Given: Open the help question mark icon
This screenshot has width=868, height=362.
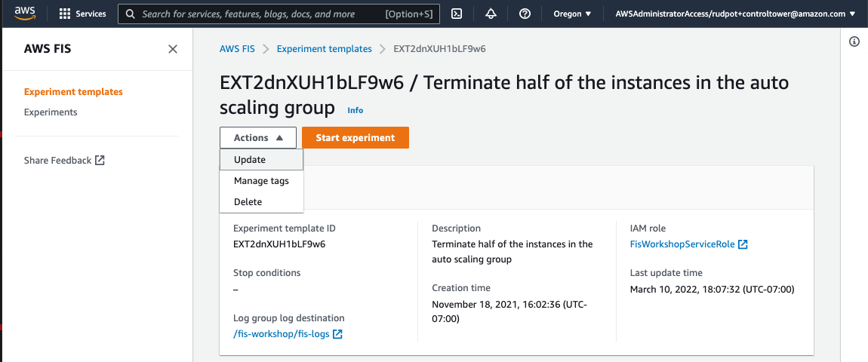Looking at the screenshot, I should [x=525, y=14].
